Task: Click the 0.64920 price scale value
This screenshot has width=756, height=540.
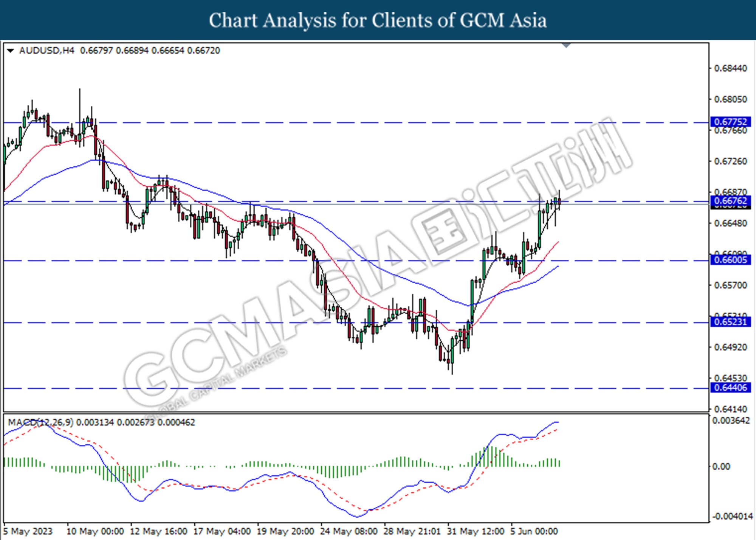Action: pos(730,347)
